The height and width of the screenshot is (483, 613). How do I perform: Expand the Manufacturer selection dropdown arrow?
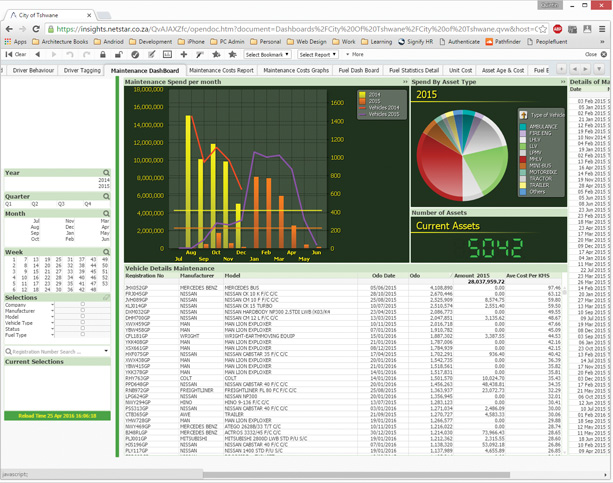[x=52, y=311]
